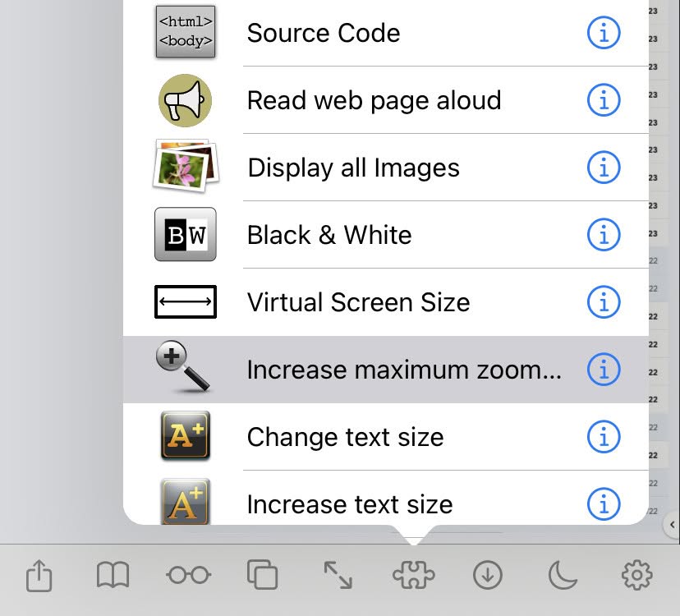Screen dimensions: 680x616
Task: Open the tabs overview icon
Action: 262,575
